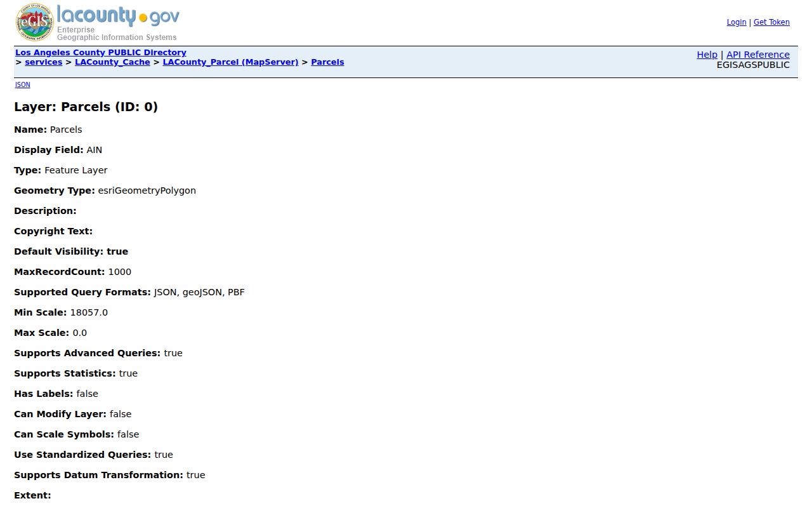Select the JSON, geoJSON, PBF formats text
The width and height of the screenshot is (812, 508).
[199, 292]
